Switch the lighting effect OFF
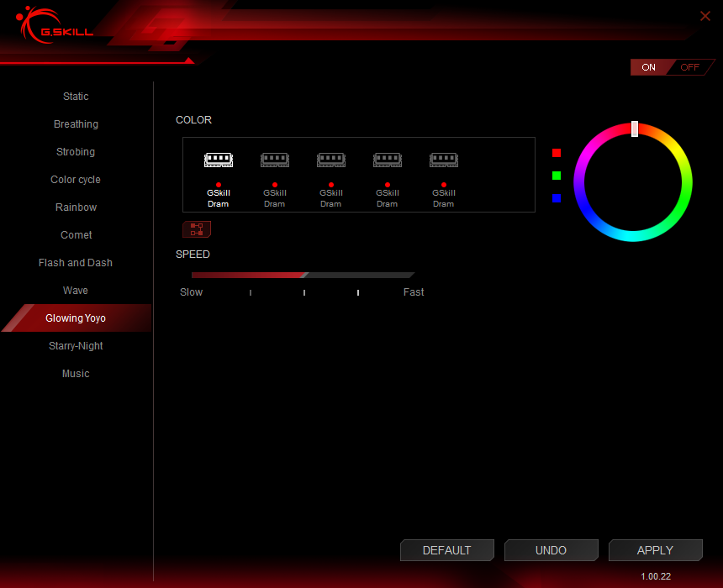 (x=689, y=66)
